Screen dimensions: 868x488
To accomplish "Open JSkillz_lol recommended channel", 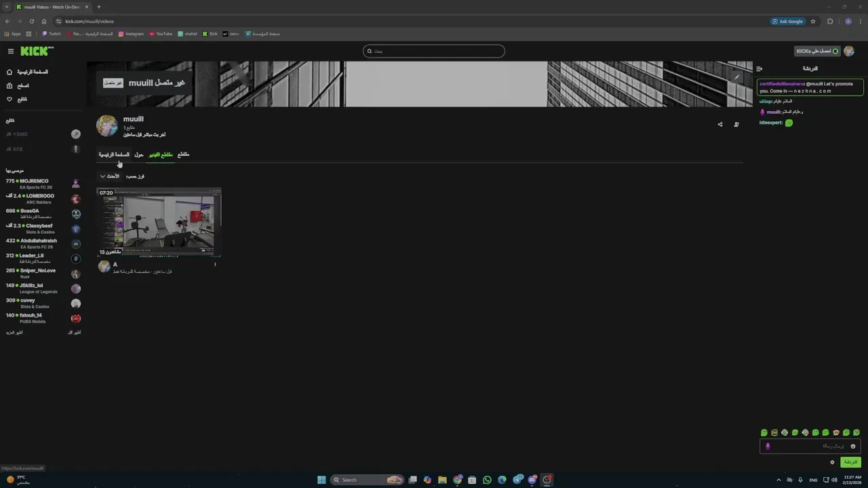I will pos(43,288).
